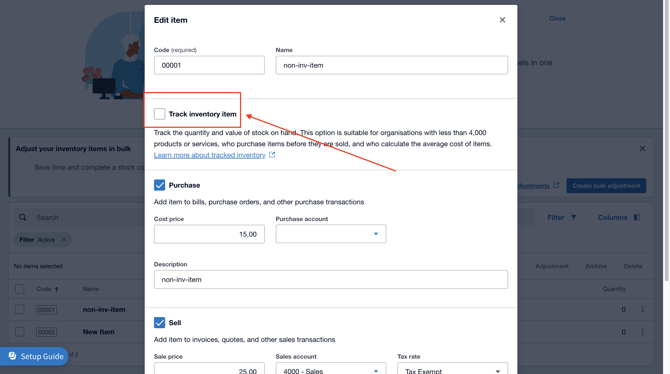Click the external link icon beside Learn more
Image resolution: width=670 pixels, height=374 pixels.
(272, 155)
